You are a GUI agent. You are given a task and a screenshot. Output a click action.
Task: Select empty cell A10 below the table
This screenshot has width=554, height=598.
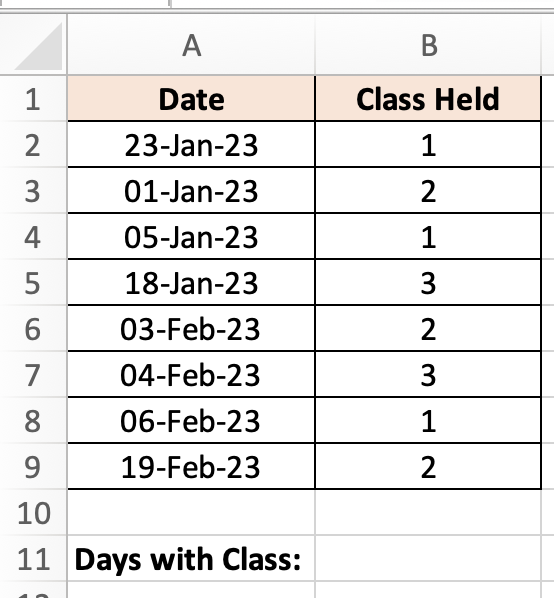[191, 513]
